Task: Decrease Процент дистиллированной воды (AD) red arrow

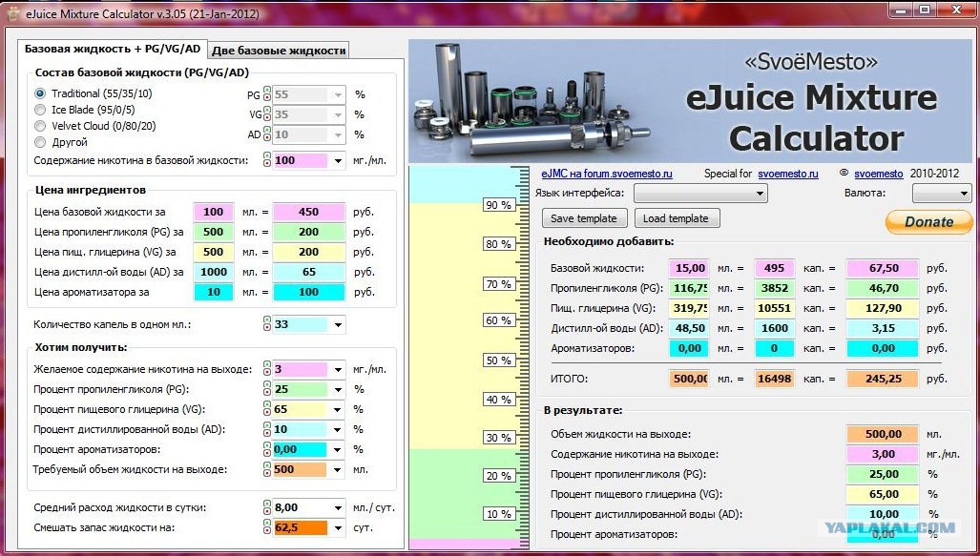Action: 267,433
